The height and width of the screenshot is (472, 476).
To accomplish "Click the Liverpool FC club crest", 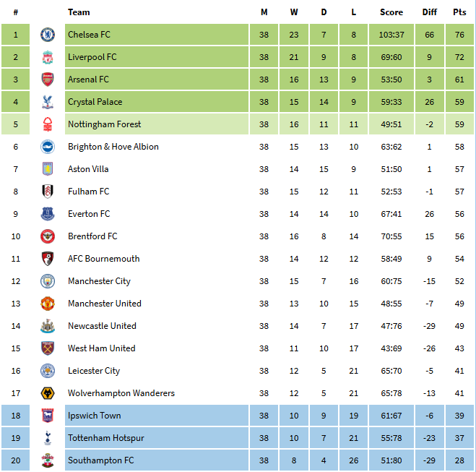I will [48, 57].
